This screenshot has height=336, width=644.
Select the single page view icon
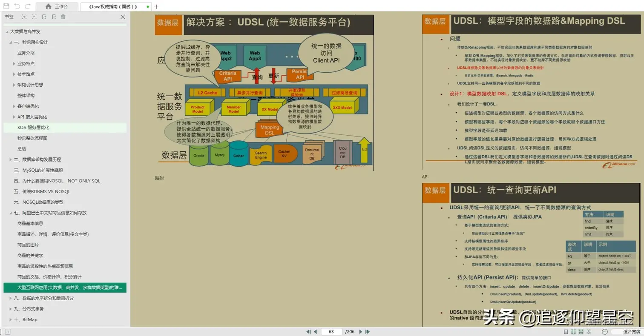point(566,332)
